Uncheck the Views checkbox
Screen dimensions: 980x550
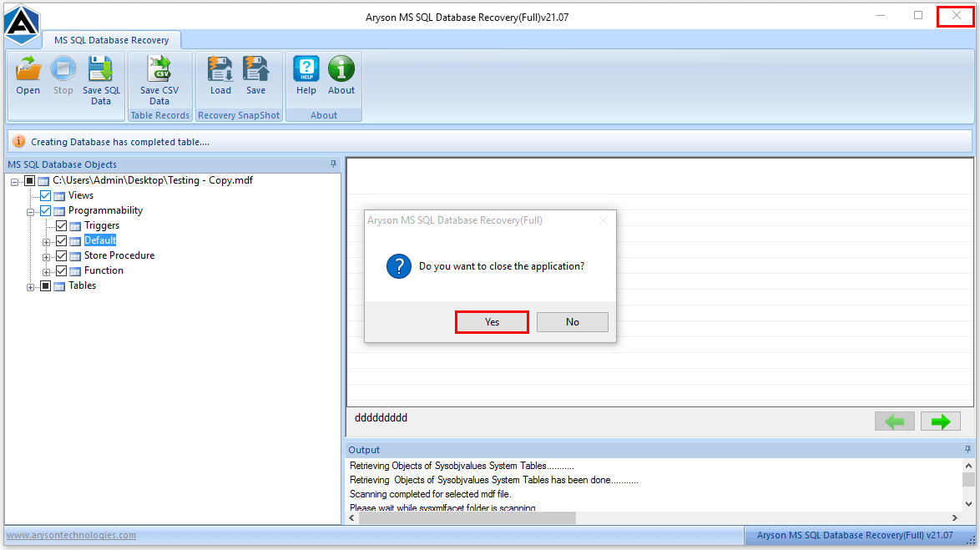(x=46, y=195)
